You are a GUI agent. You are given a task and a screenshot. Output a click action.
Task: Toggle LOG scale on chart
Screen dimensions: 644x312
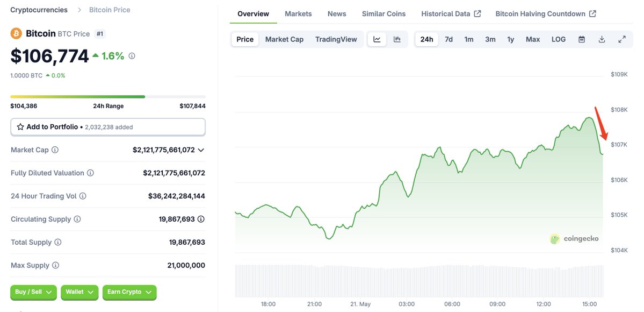559,39
